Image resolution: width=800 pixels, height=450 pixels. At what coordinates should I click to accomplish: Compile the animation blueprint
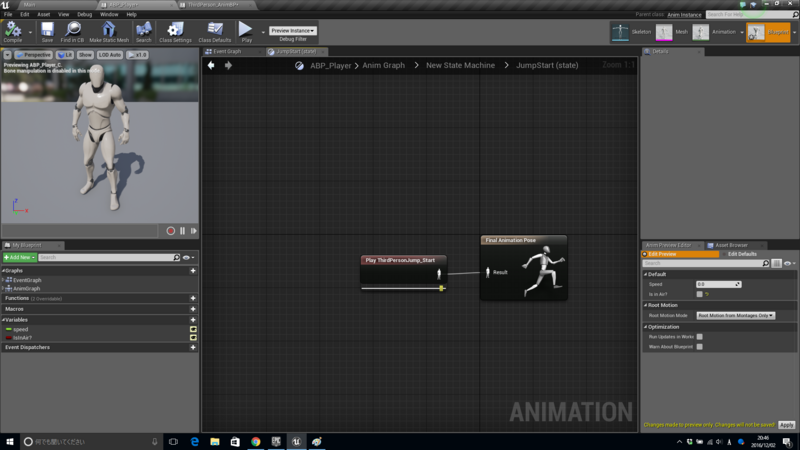13,32
